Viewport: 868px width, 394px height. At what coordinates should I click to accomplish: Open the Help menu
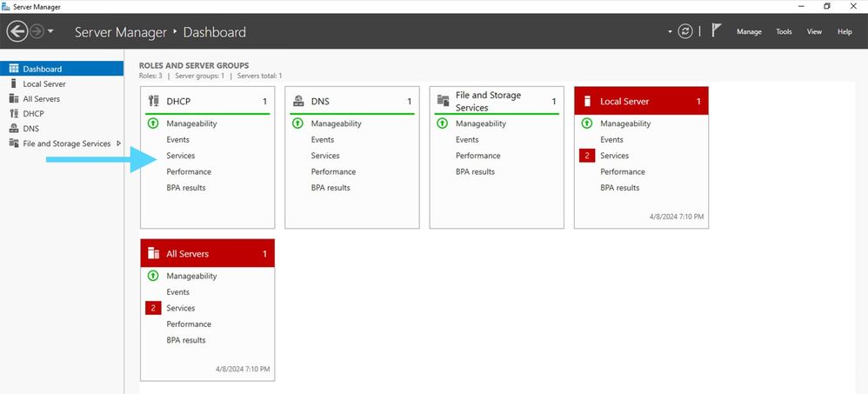click(845, 32)
